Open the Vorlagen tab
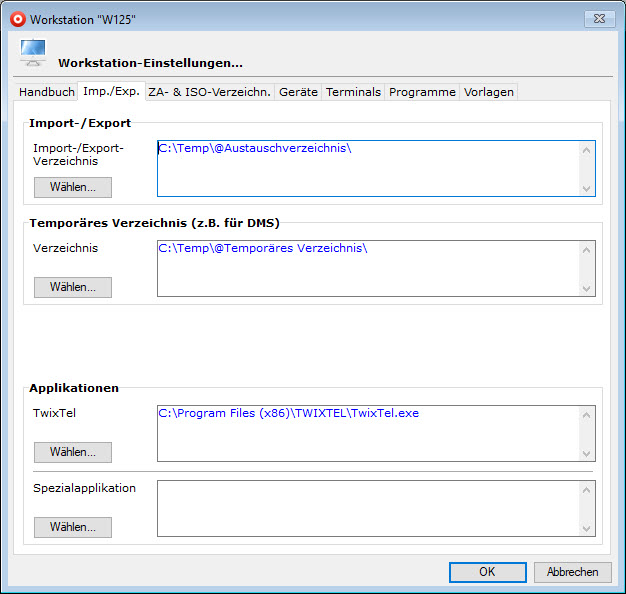 pyautogui.click(x=488, y=92)
